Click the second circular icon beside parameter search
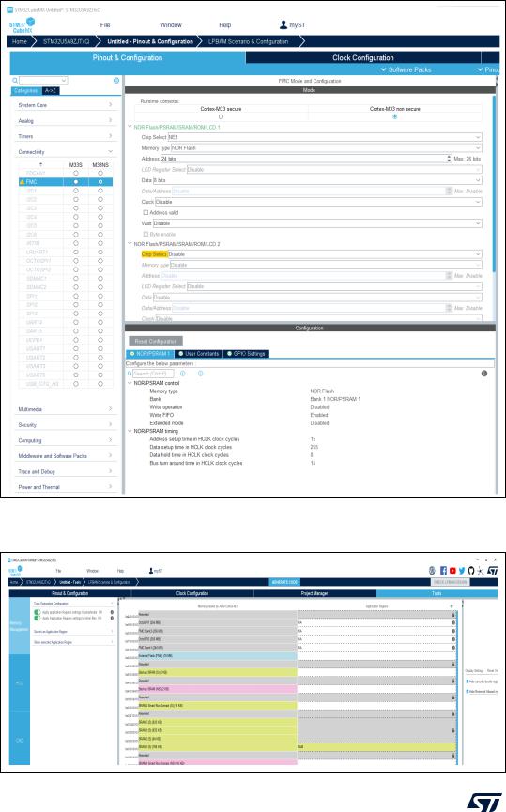 tap(201, 374)
